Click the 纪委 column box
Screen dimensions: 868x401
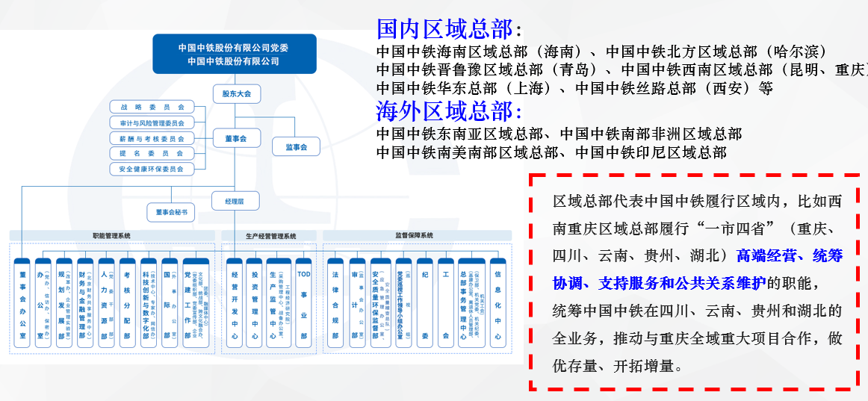click(424, 303)
